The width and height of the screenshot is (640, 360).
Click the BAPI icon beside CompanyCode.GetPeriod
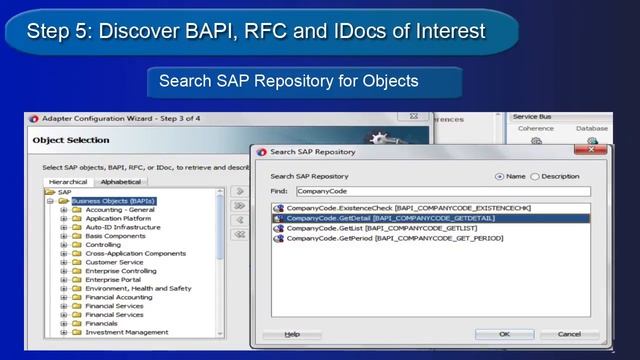[279, 238]
